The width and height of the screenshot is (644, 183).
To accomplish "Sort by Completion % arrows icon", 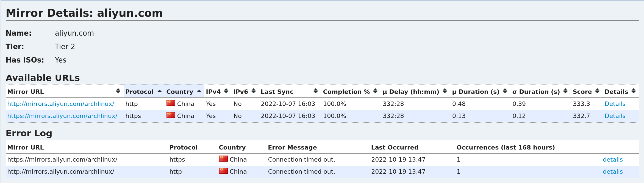I will 375,91.
